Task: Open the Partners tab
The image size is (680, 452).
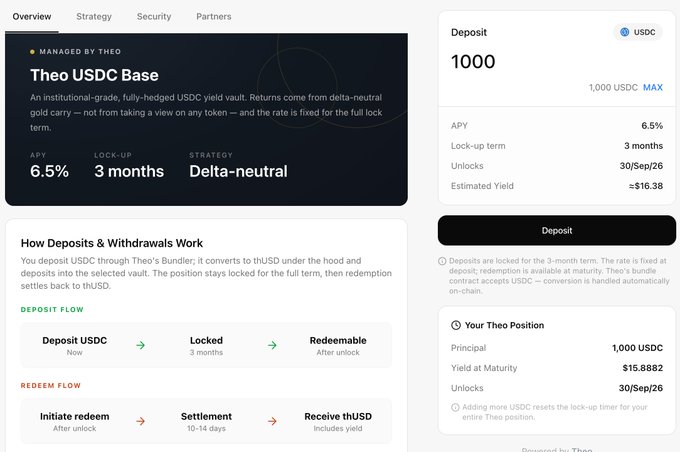Action: tap(214, 16)
